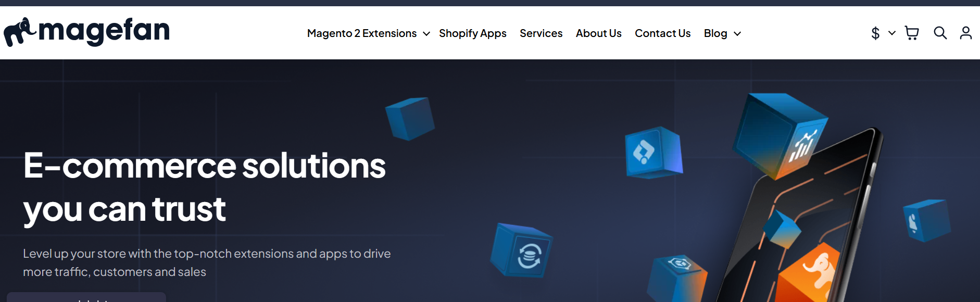Open the shopping cart icon
Image resolution: width=980 pixels, height=302 pixels.
(x=912, y=33)
